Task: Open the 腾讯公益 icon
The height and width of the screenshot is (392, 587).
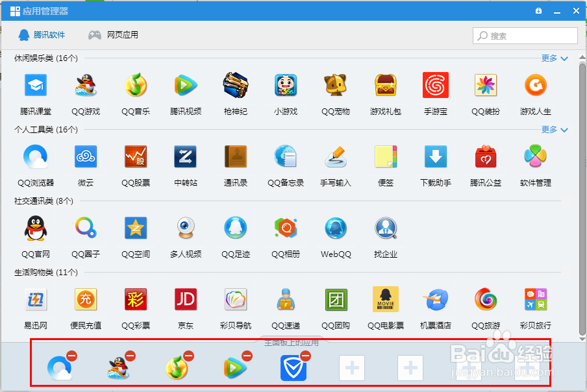Action: (486, 156)
